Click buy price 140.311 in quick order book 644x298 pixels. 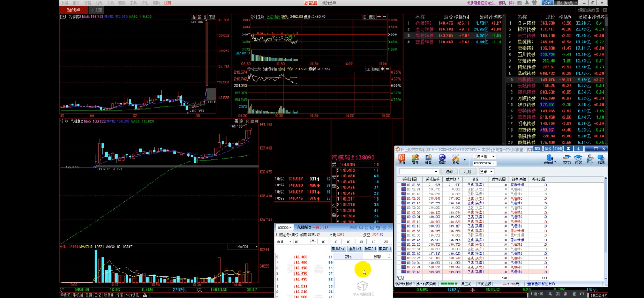[300, 286]
